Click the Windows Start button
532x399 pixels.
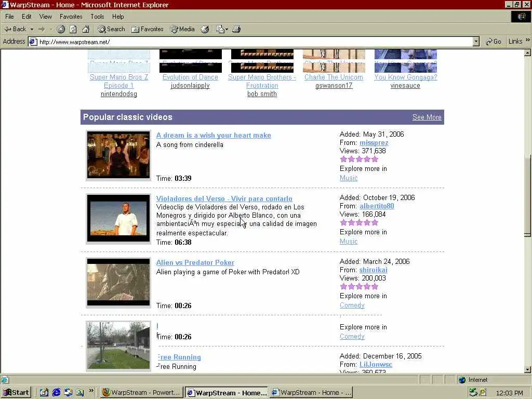(x=16, y=393)
